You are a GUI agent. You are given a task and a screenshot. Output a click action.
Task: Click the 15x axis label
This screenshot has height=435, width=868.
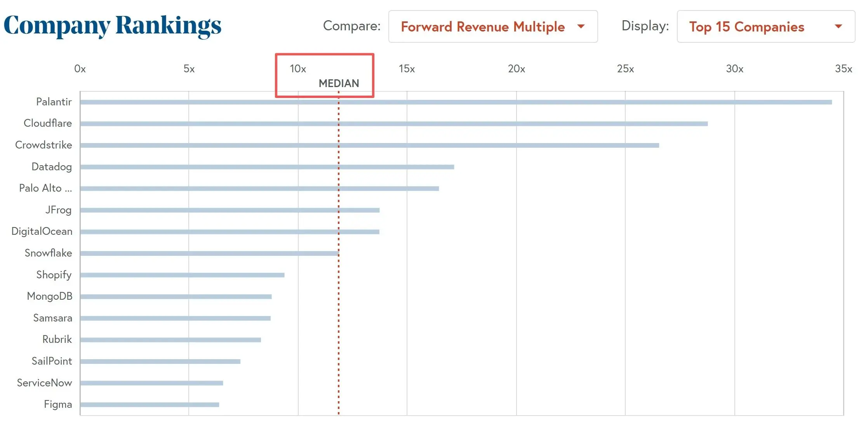pyautogui.click(x=407, y=69)
